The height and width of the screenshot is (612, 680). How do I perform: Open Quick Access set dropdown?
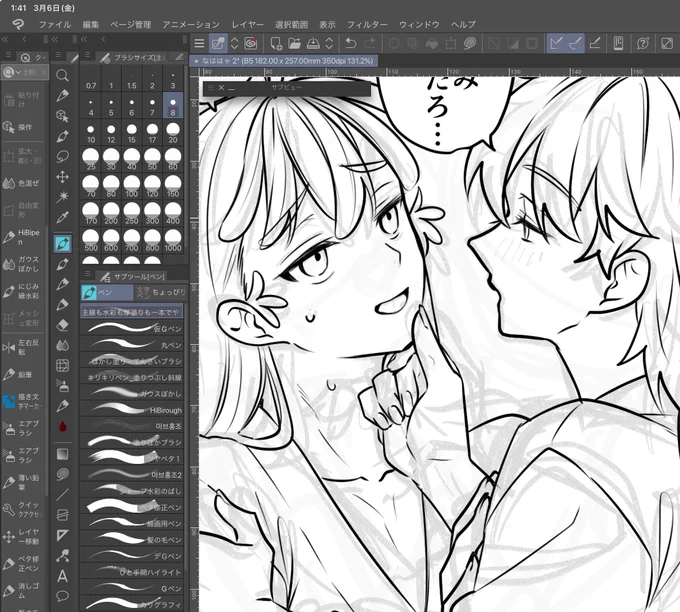pyautogui.click(x=12, y=72)
